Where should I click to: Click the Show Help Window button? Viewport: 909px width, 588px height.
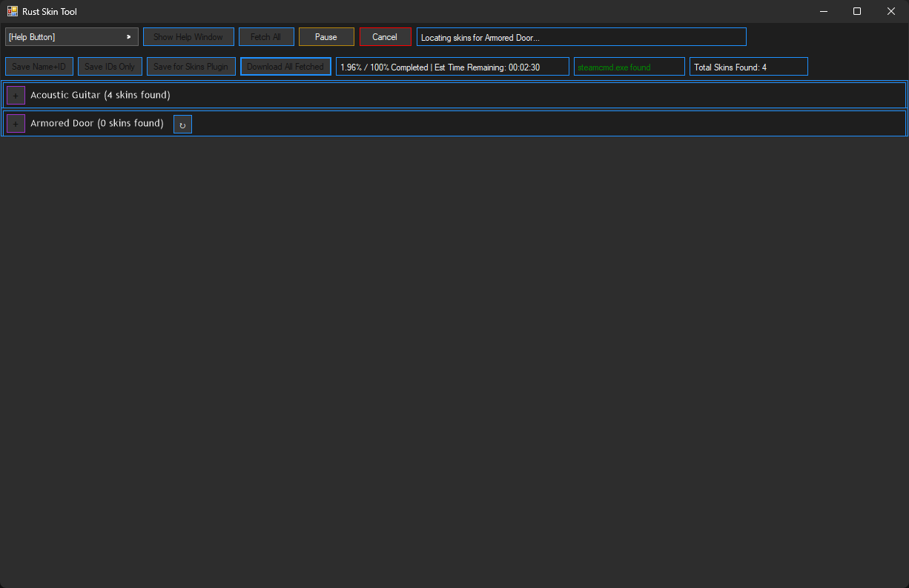(x=188, y=36)
